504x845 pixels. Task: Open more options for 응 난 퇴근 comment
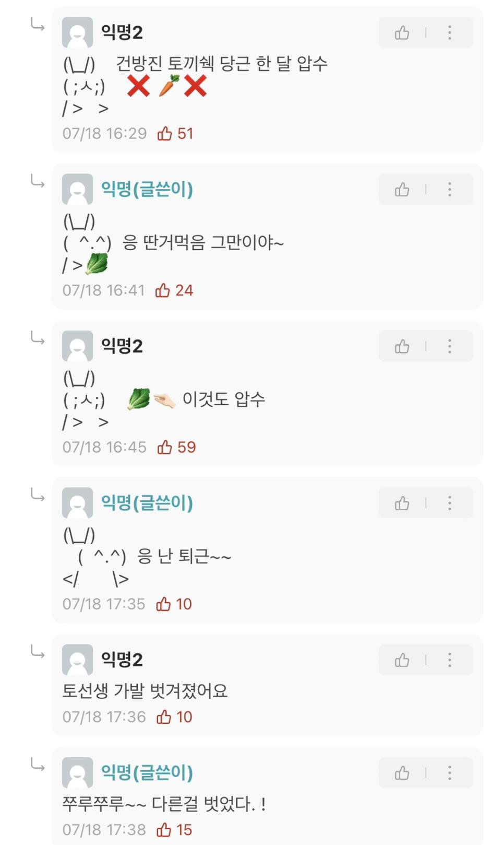[449, 503]
